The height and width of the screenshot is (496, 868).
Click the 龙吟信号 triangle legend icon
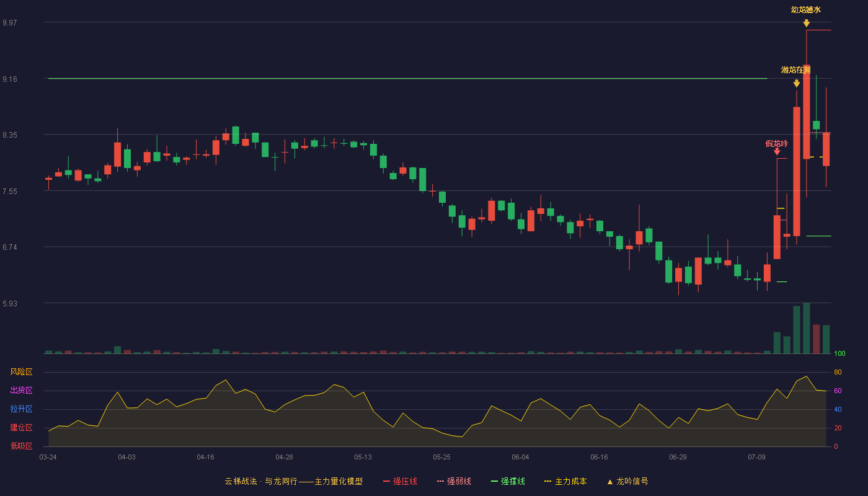[610, 482]
